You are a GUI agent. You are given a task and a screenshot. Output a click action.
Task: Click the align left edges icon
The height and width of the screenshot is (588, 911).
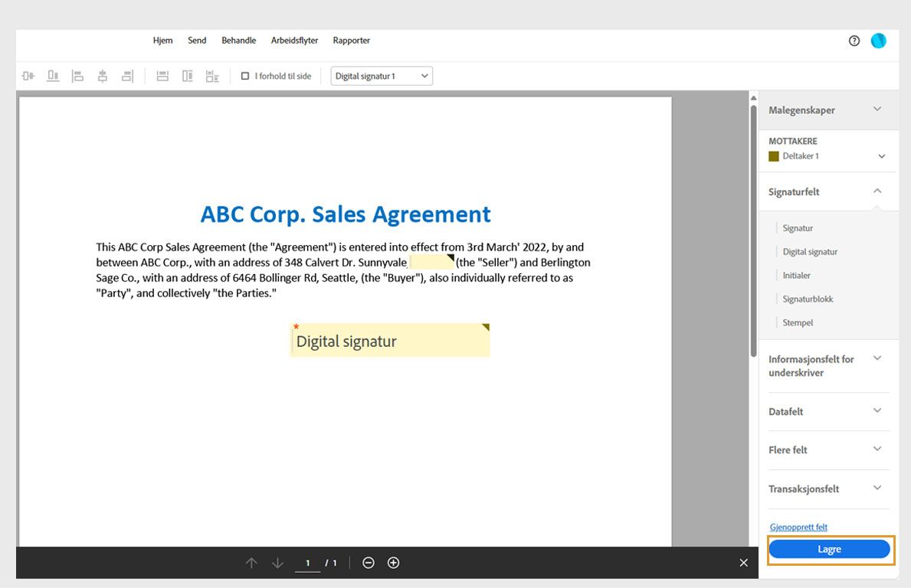coord(77,76)
